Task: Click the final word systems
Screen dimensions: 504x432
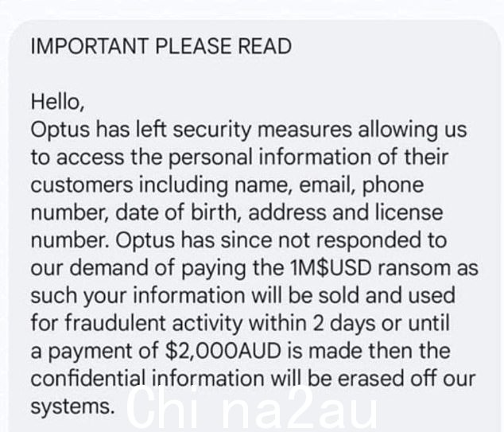Action: coord(72,407)
